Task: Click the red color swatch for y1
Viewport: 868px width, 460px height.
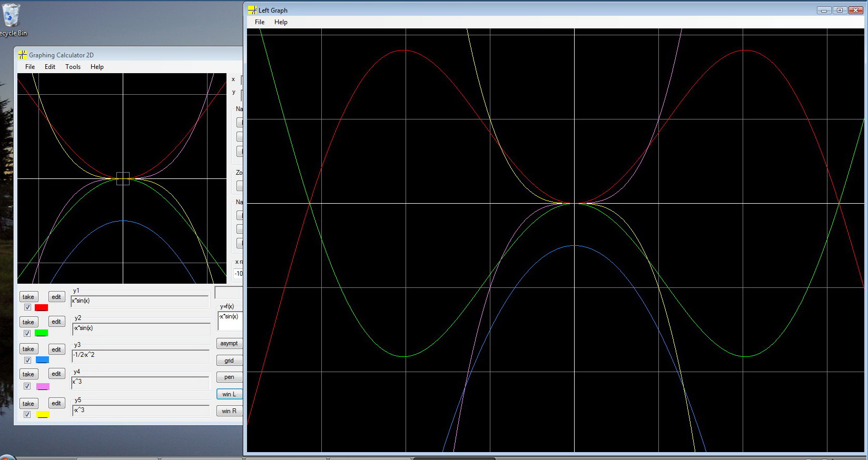Action: click(41, 307)
